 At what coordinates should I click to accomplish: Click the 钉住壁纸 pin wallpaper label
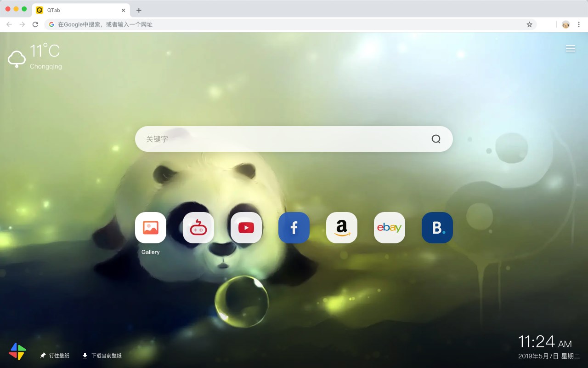point(59,356)
